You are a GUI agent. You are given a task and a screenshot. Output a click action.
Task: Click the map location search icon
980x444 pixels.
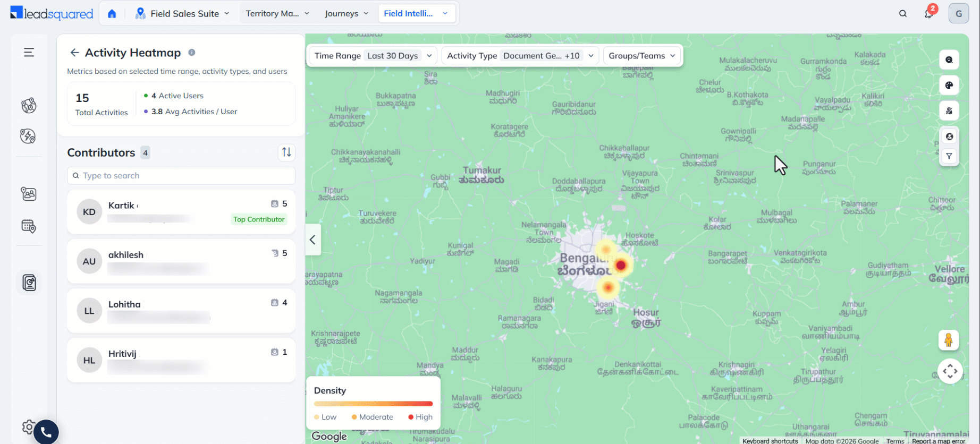coord(949,60)
